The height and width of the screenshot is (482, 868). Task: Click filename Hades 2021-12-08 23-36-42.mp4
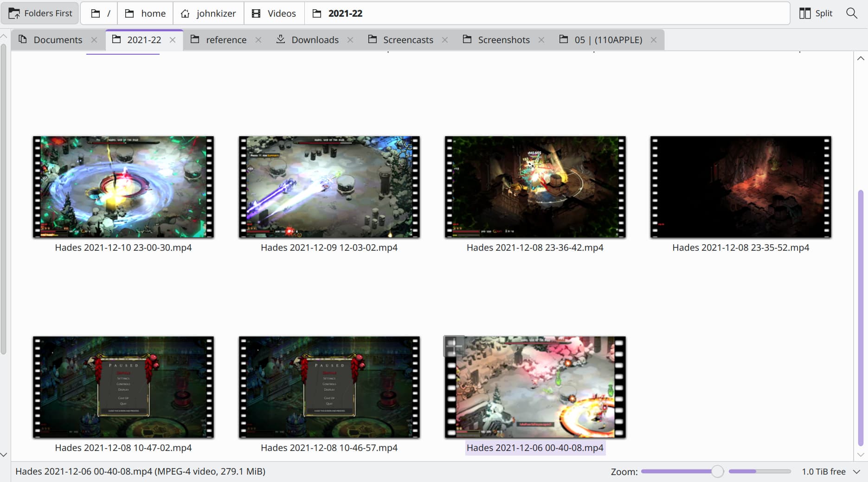point(535,247)
